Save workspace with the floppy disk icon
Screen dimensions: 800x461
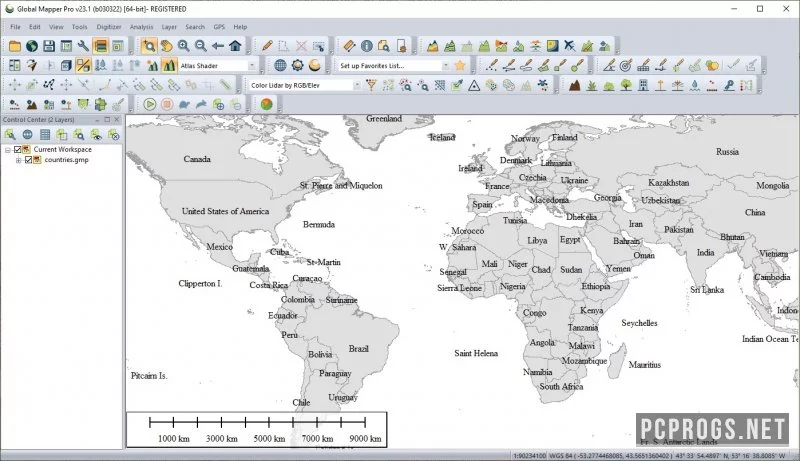49,46
